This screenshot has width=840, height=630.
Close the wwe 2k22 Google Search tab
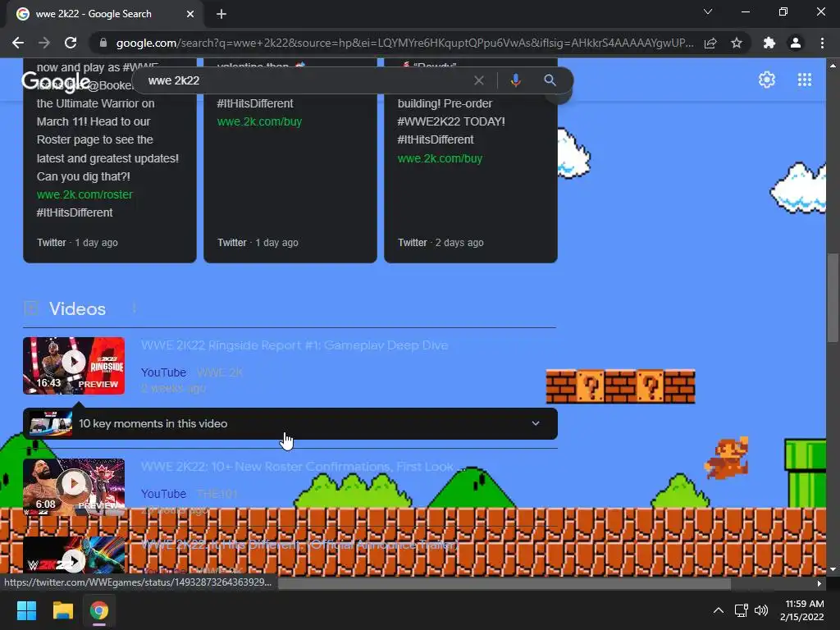point(190,14)
